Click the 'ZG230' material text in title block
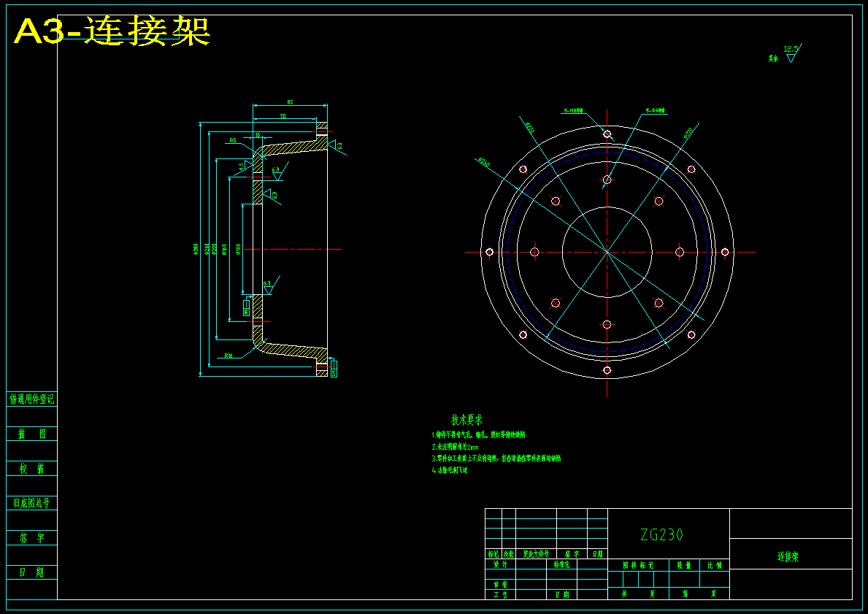Screen dimensions: 868x614 661,535
